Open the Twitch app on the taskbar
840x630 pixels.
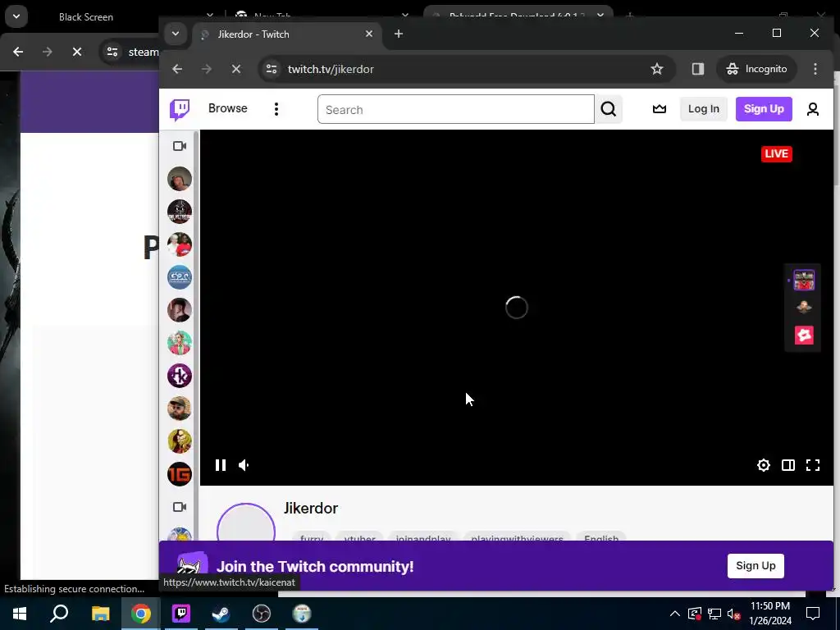click(x=181, y=614)
